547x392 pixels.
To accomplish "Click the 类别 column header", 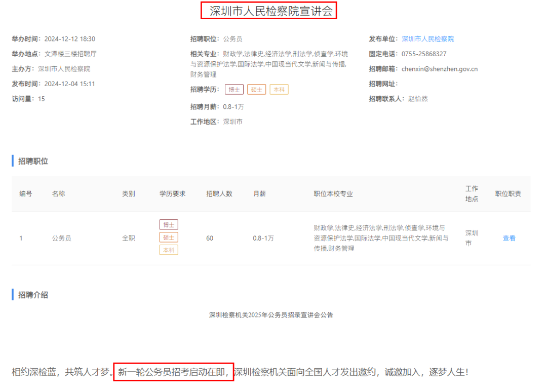I will tap(128, 194).
